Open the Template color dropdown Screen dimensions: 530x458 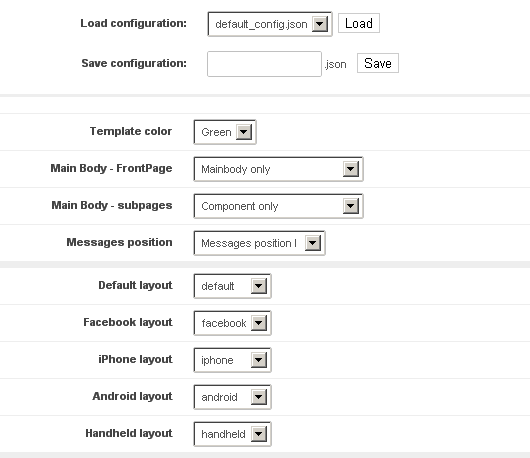click(225, 132)
